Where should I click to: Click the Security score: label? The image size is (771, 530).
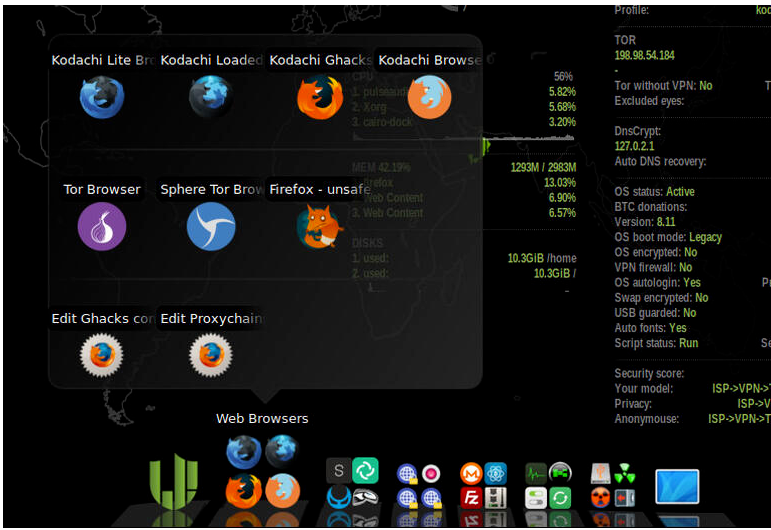point(649,374)
